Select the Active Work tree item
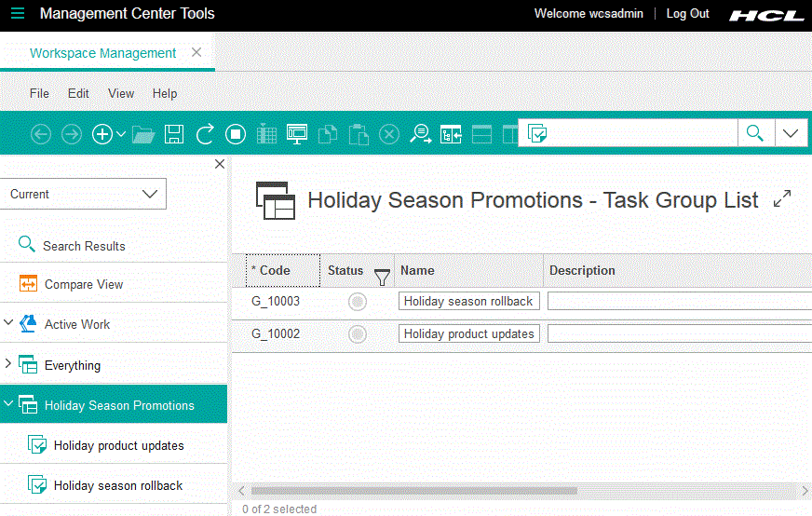This screenshot has height=516, width=812. [x=77, y=324]
